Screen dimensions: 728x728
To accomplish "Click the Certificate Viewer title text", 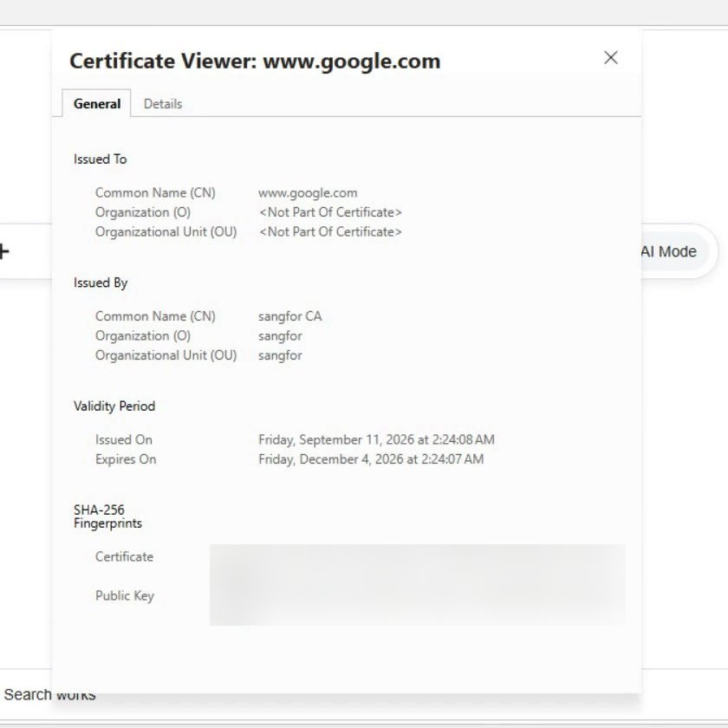I will point(255,62).
